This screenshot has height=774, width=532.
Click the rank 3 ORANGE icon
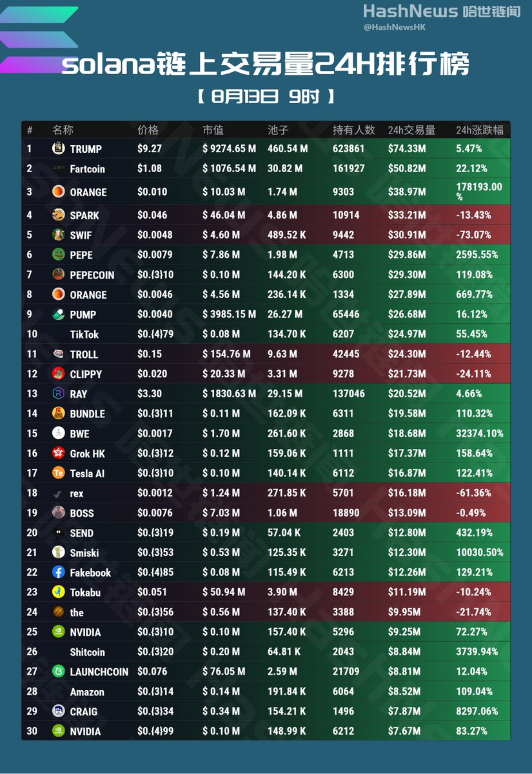pyautogui.click(x=59, y=192)
